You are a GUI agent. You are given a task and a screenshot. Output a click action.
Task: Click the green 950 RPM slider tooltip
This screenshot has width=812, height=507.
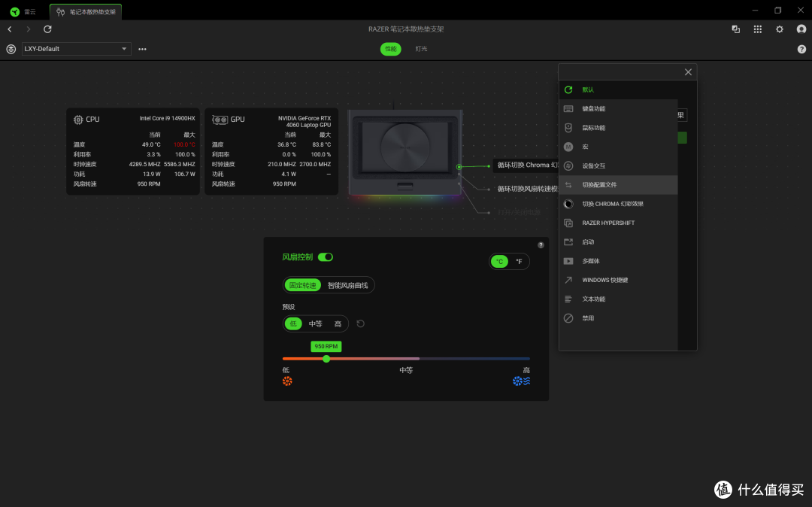click(x=326, y=347)
